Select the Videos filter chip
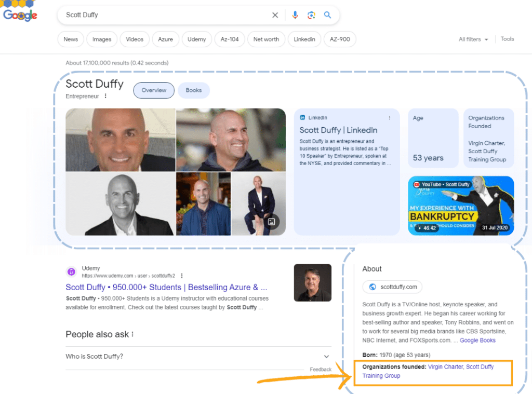Image resolution: width=532 pixels, height=394 pixels. click(135, 39)
